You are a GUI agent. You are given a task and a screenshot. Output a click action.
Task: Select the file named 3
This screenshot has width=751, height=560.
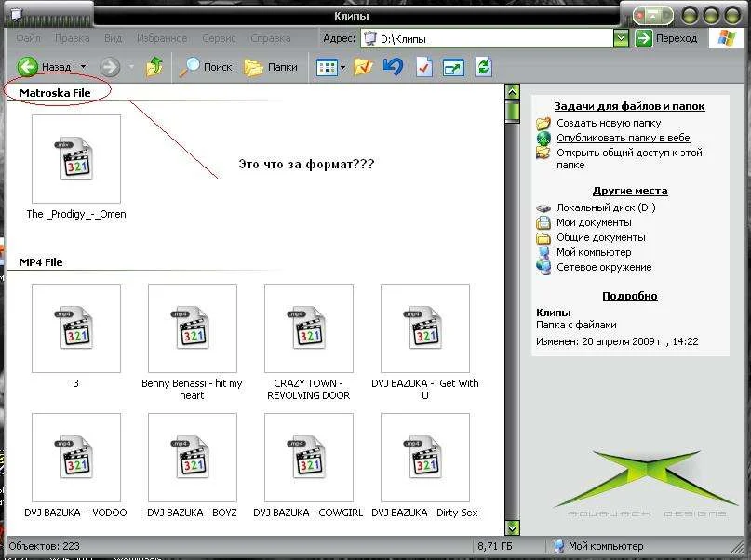tap(76, 328)
